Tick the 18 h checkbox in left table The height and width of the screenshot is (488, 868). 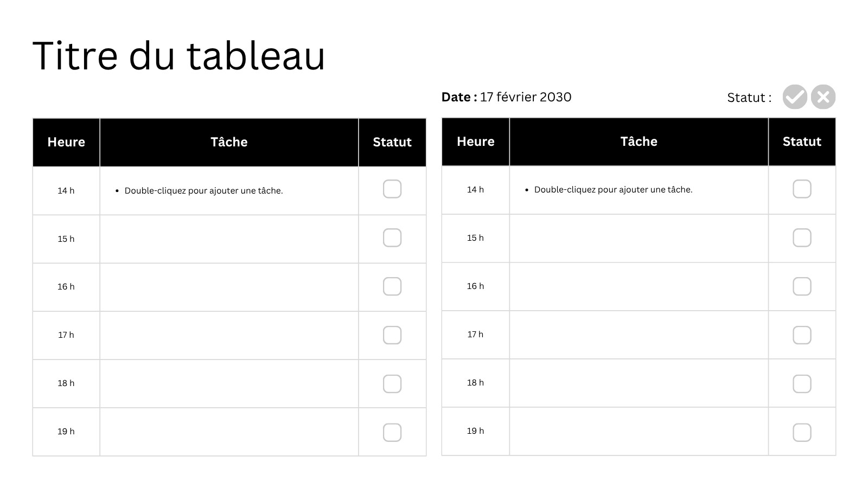tap(392, 384)
